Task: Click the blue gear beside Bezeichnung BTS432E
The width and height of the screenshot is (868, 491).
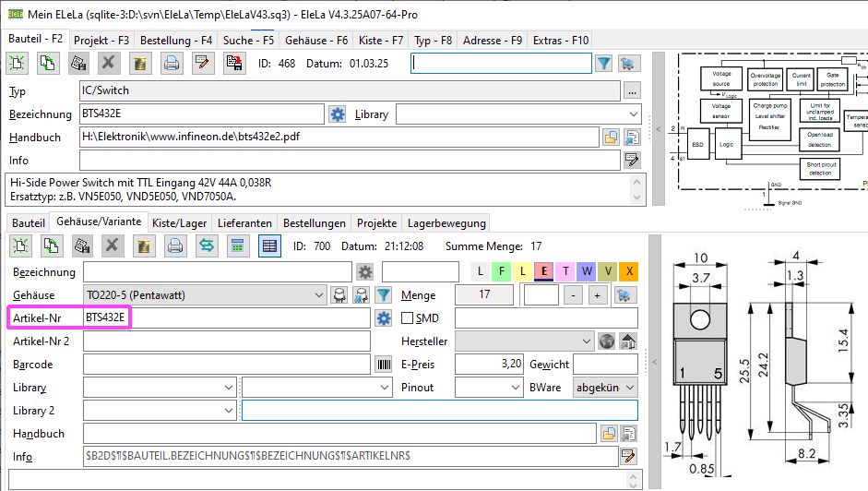Action: [338, 114]
